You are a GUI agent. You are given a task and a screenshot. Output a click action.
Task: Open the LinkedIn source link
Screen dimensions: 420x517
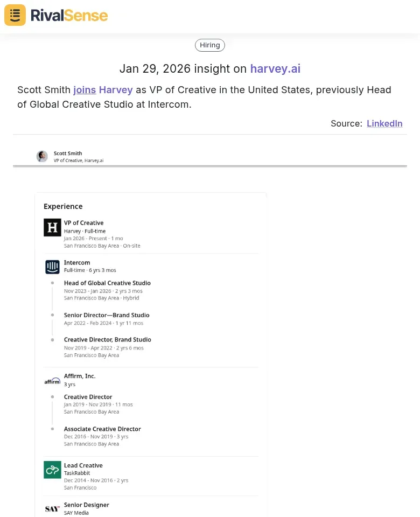[384, 123]
